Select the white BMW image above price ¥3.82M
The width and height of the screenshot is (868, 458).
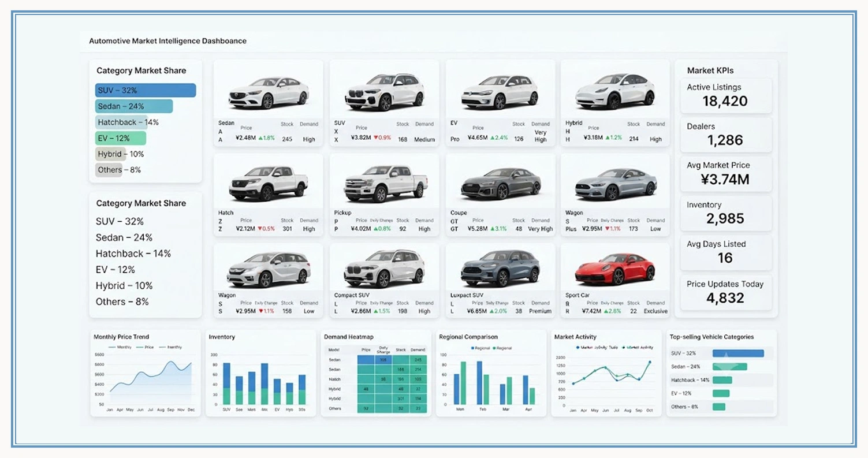(385, 92)
